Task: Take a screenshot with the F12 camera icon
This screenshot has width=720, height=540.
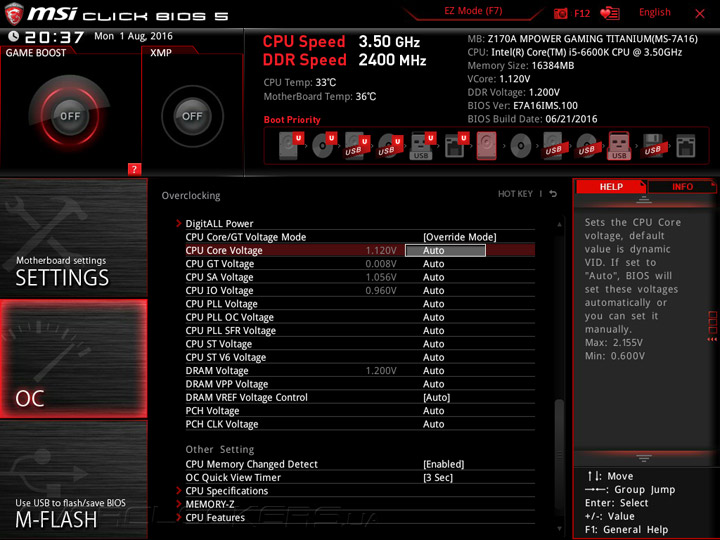Action: pos(561,13)
